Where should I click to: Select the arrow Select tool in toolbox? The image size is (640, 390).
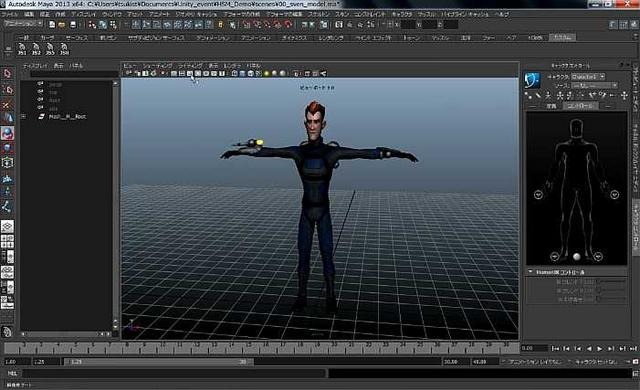point(7,73)
